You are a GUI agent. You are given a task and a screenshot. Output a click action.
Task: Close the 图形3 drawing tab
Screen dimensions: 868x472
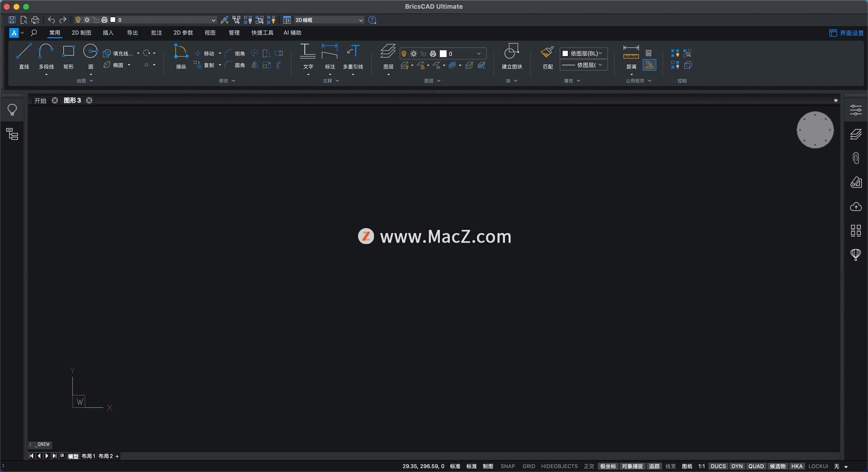tap(90, 100)
